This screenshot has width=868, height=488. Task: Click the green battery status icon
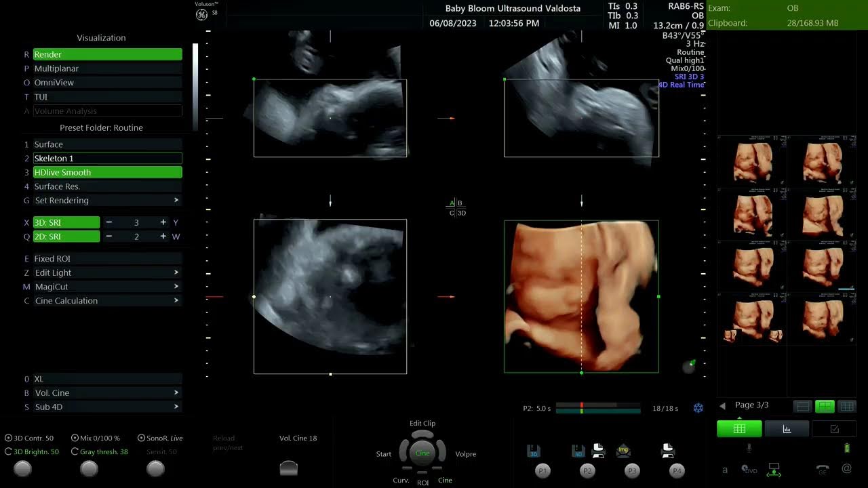pos(846,448)
